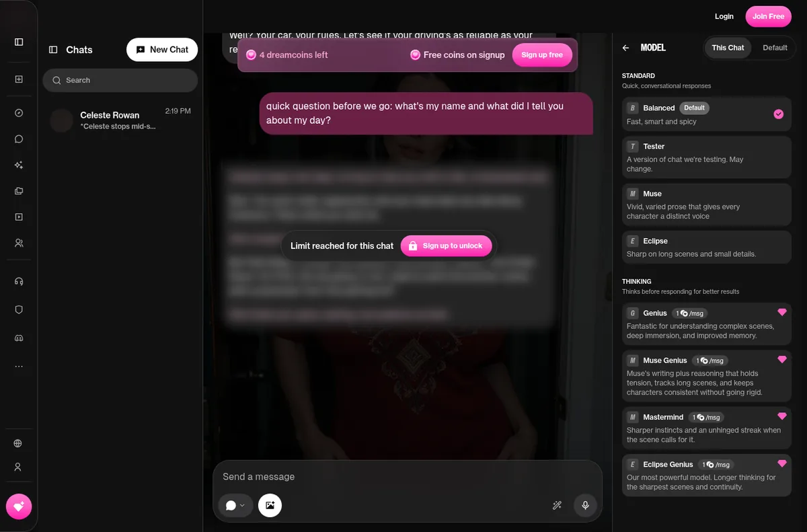Click the '4 dreamcoins left' text

point(294,55)
